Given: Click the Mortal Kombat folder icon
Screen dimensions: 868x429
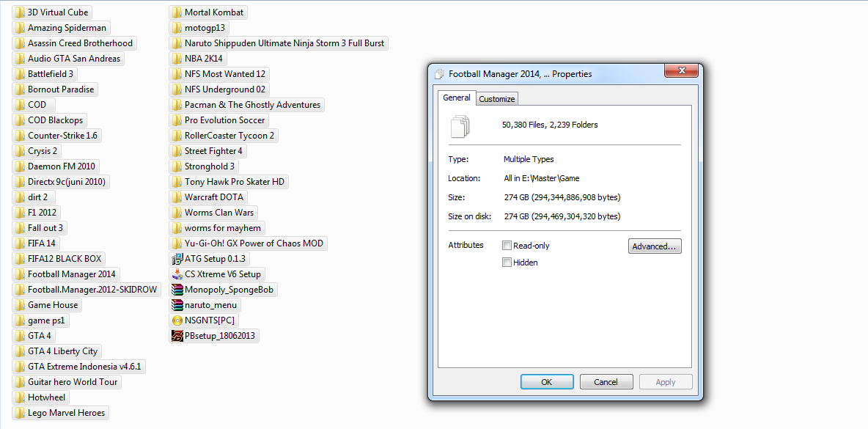Looking at the screenshot, I should pyautogui.click(x=177, y=12).
